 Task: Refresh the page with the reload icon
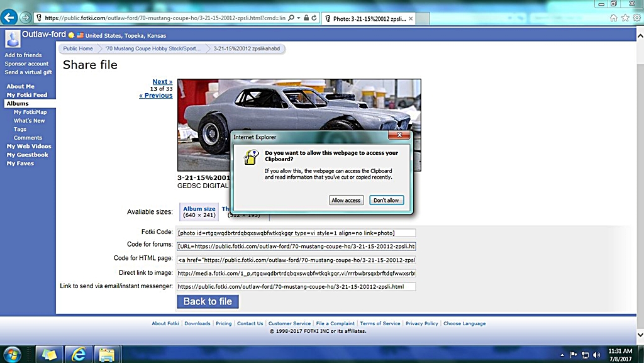click(x=314, y=18)
